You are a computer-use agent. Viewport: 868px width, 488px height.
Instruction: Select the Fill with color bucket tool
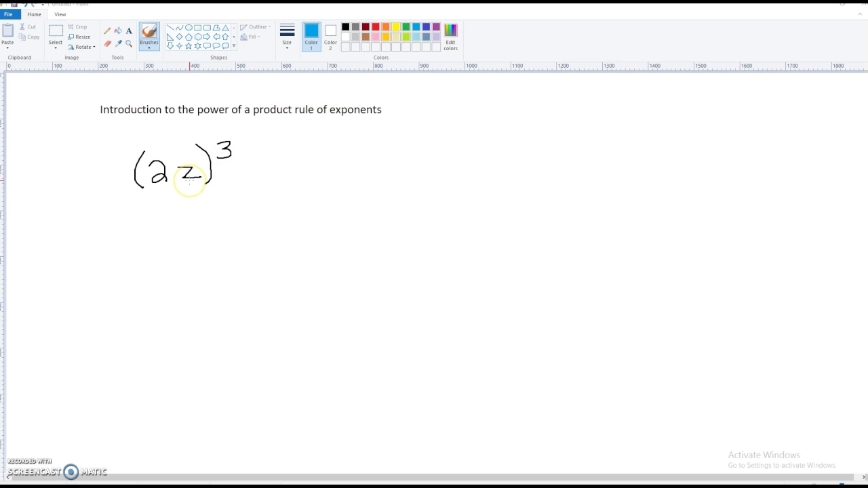coord(118,30)
